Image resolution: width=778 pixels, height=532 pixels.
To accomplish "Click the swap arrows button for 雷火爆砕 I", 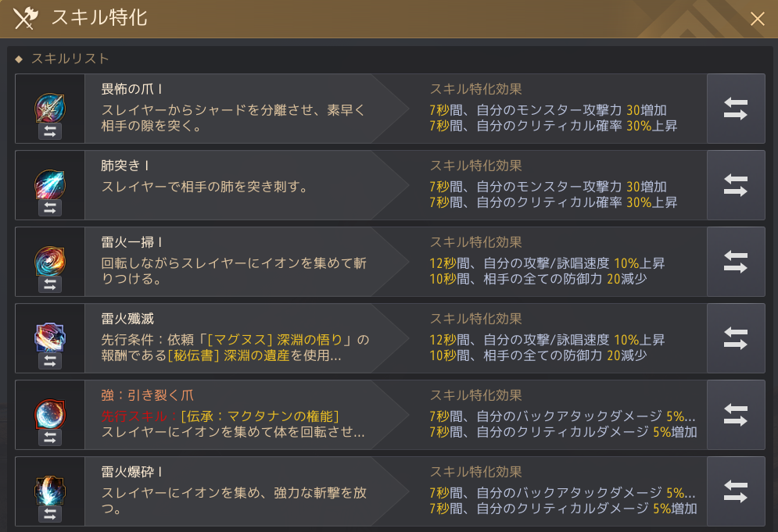I will (x=735, y=491).
